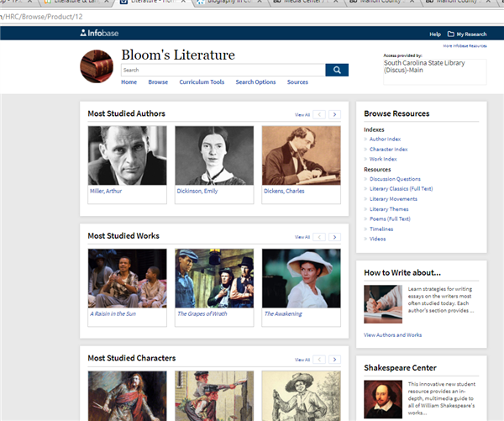Click A Raisin in the Sun image

point(128,278)
